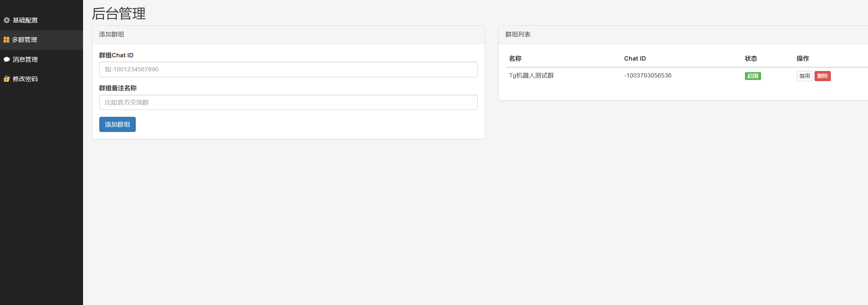This screenshot has width=868, height=305.
Task: Select the Tg机器人测试群 name cell
Action: (531, 76)
